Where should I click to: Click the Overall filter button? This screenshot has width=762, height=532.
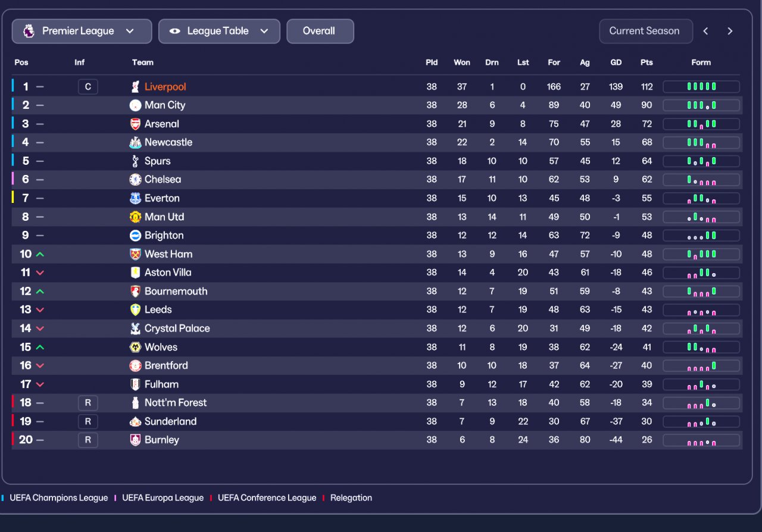pyautogui.click(x=320, y=32)
